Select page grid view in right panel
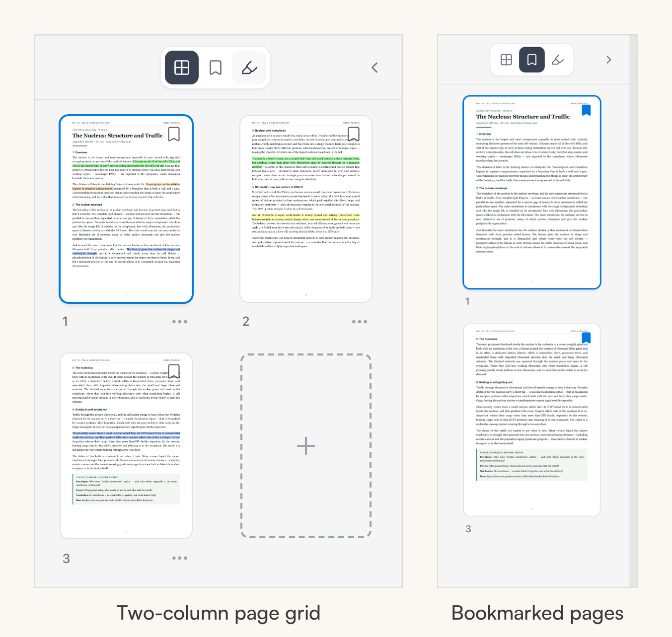This screenshot has height=637, width=672. (506, 60)
